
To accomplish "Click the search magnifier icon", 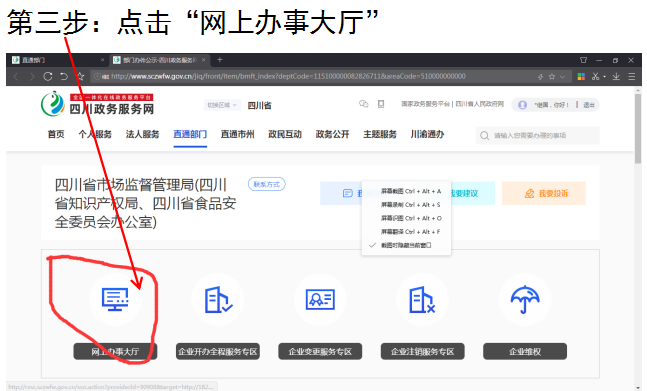I will click(484, 135).
